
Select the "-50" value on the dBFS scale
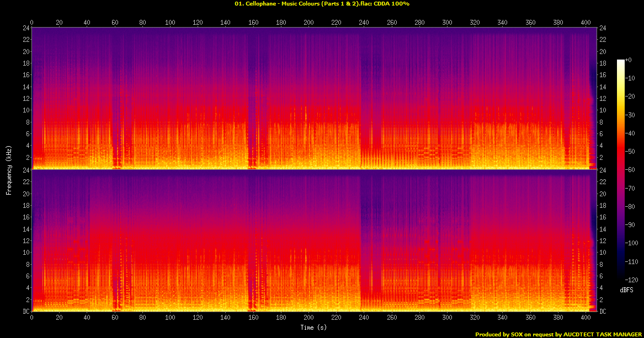(630, 152)
